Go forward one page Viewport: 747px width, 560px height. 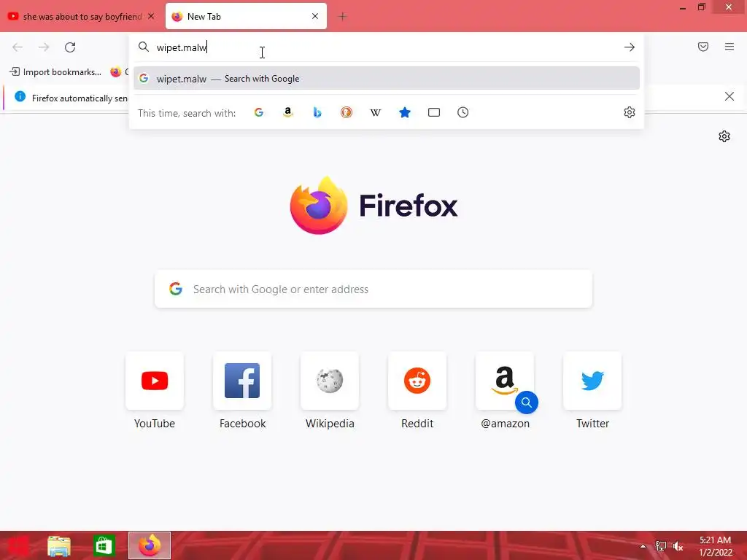[44, 47]
